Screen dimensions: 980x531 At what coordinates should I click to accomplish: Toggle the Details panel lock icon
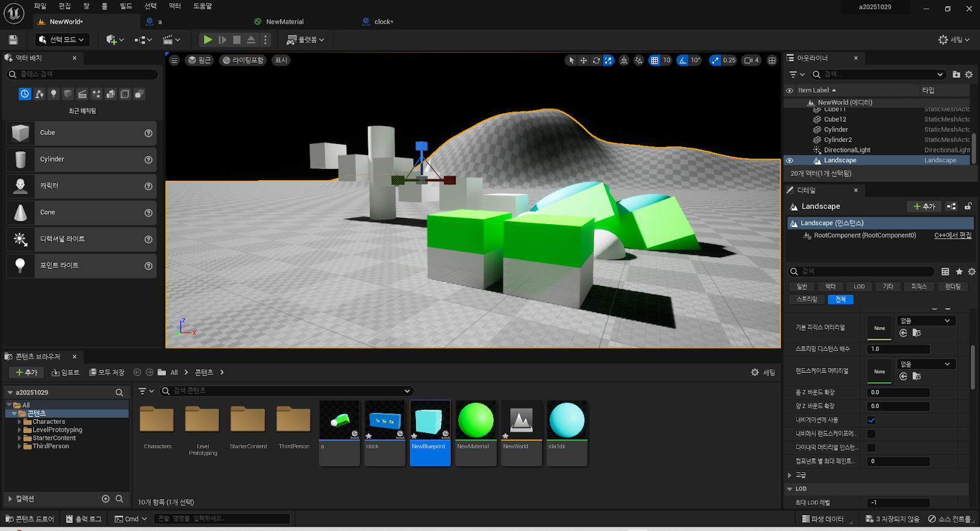pyautogui.click(x=968, y=206)
